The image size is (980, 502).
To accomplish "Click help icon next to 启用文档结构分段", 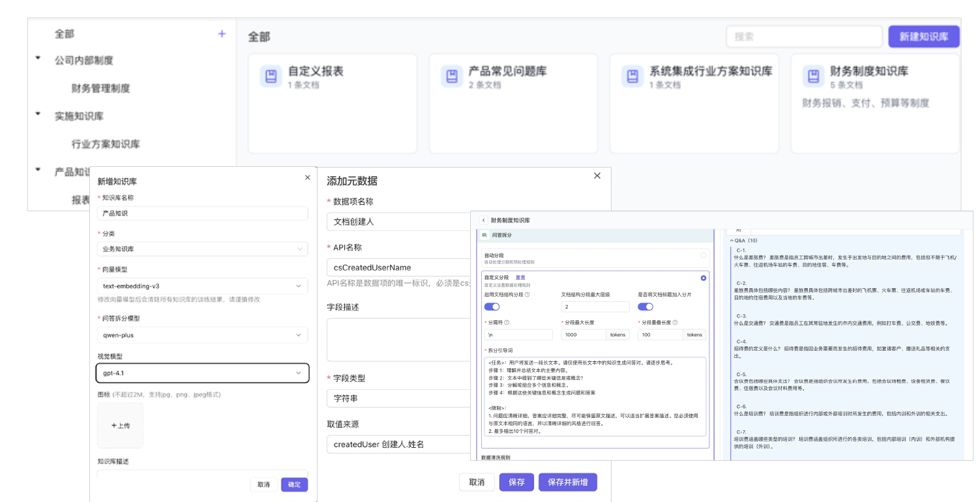I will pos(527,295).
